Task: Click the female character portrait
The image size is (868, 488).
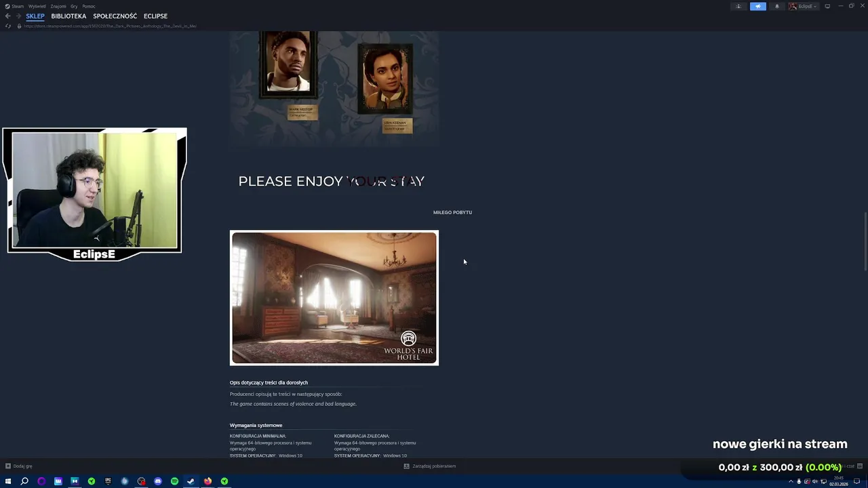Action: (384, 79)
